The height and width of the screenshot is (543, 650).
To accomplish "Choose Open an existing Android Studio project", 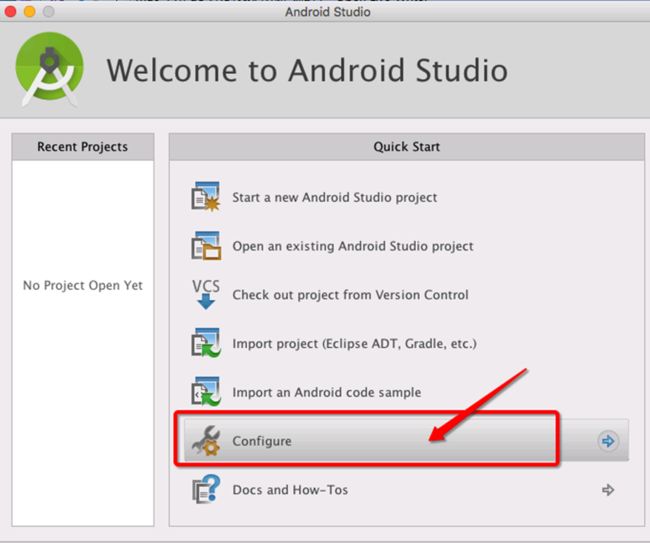I will click(x=353, y=246).
